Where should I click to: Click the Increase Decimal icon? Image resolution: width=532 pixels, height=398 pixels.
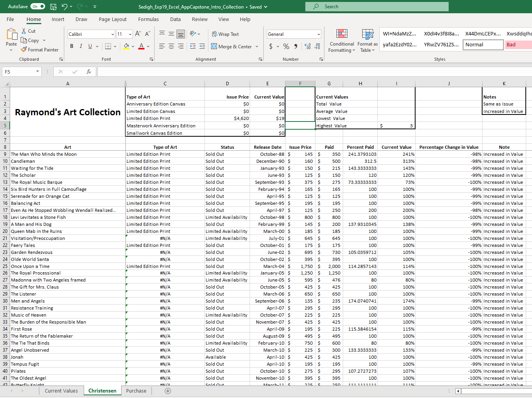(x=308, y=46)
